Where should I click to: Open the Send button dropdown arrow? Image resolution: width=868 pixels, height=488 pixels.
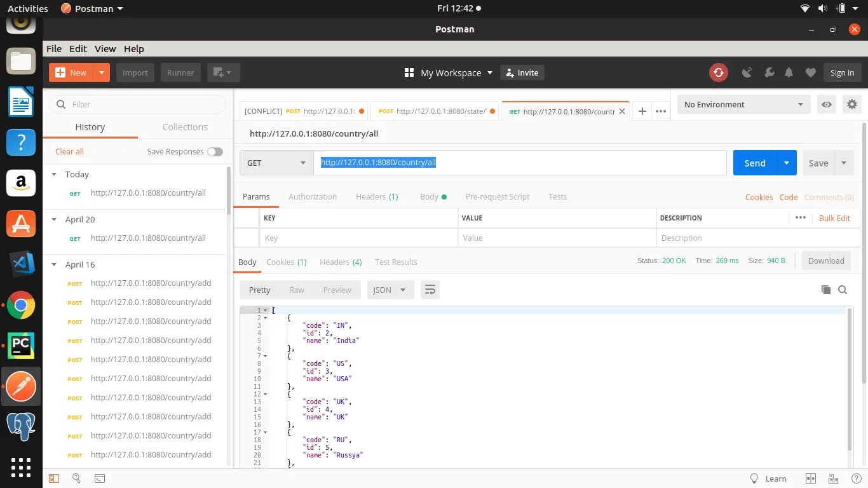pyautogui.click(x=787, y=163)
